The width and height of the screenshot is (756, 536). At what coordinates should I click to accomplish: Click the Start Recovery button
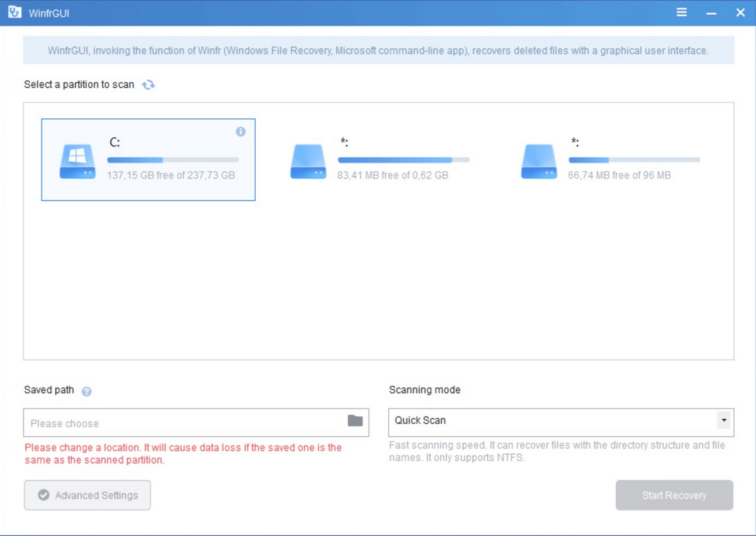coord(674,495)
